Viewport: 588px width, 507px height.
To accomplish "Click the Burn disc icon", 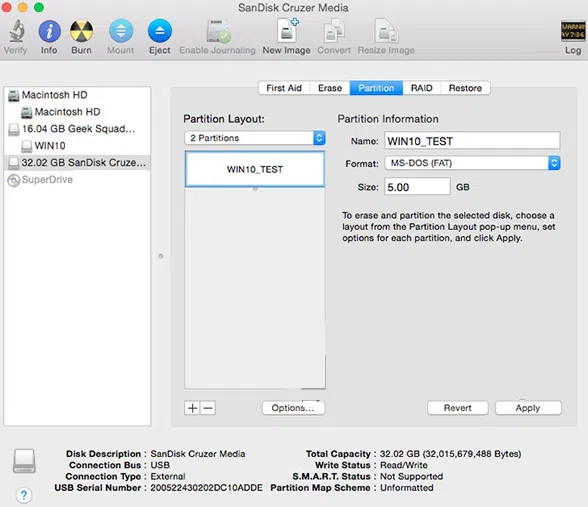I will click(x=81, y=32).
